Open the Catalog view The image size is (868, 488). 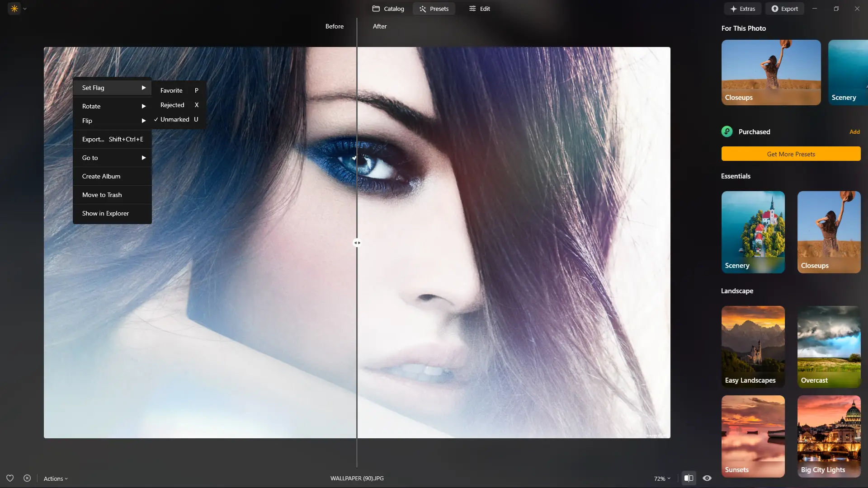[388, 8]
